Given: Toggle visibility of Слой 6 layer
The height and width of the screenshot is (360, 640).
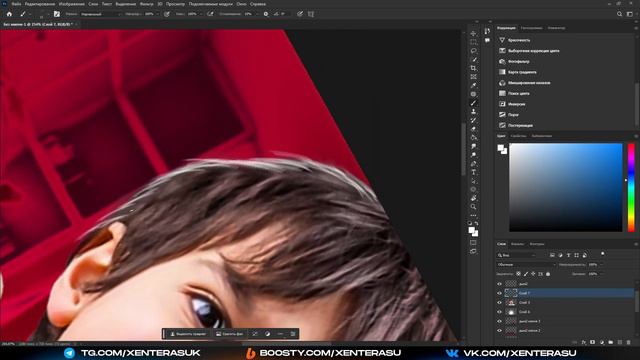Looking at the screenshot, I should click(499, 312).
